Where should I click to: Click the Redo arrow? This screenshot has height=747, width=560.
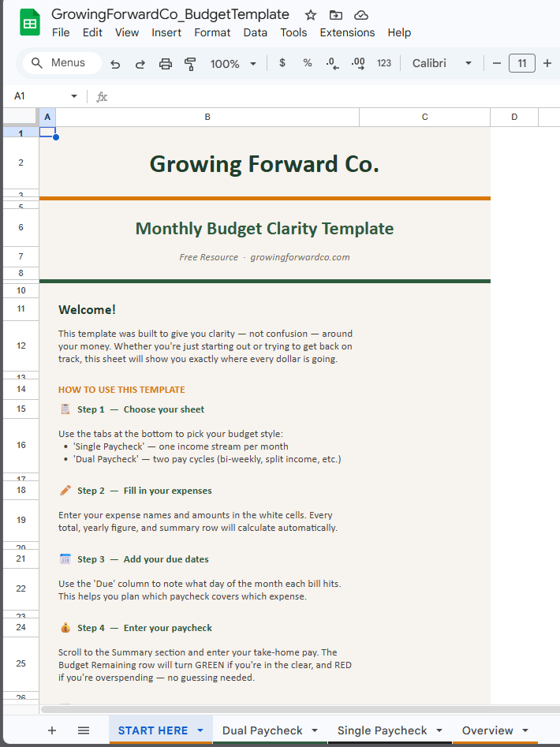tap(140, 63)
